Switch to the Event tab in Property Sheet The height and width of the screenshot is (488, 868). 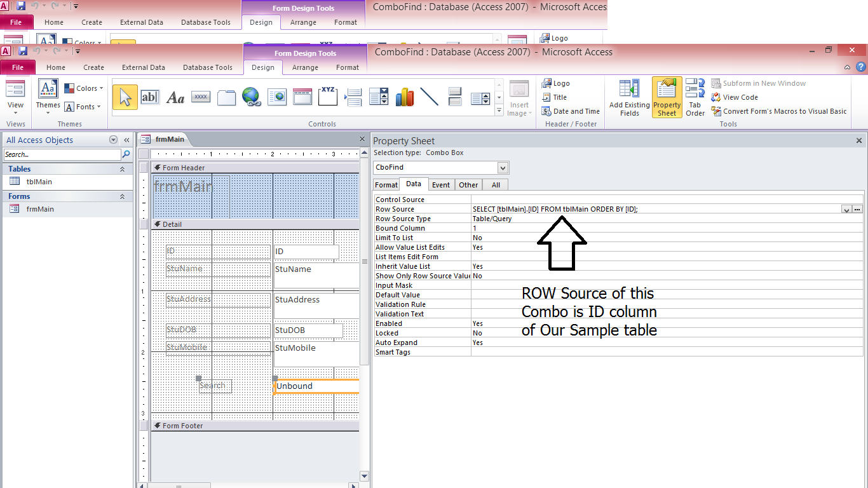(441, 184)
